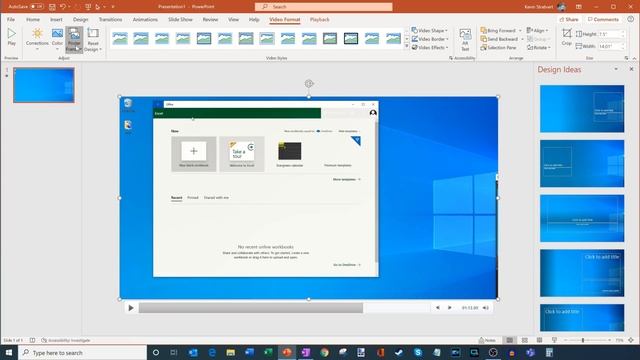The height and width of the screenshot is (360, 640).
Task: Click Fit Slide to Window icon
Action: pyautogui.click(x=631, y=340)
